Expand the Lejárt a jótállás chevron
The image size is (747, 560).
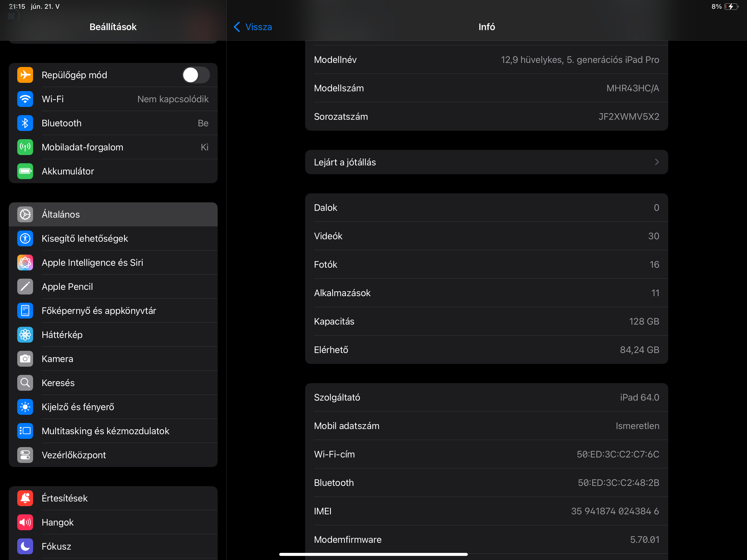[657, 162]
